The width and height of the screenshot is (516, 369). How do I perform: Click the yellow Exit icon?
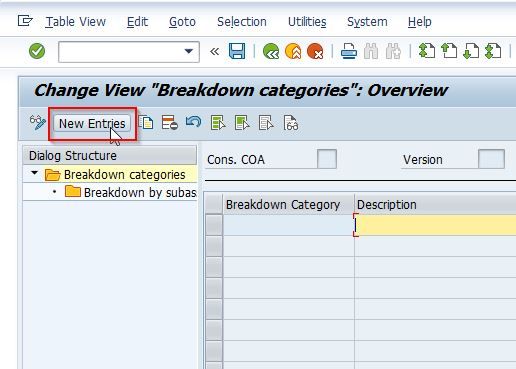(293, 52)
